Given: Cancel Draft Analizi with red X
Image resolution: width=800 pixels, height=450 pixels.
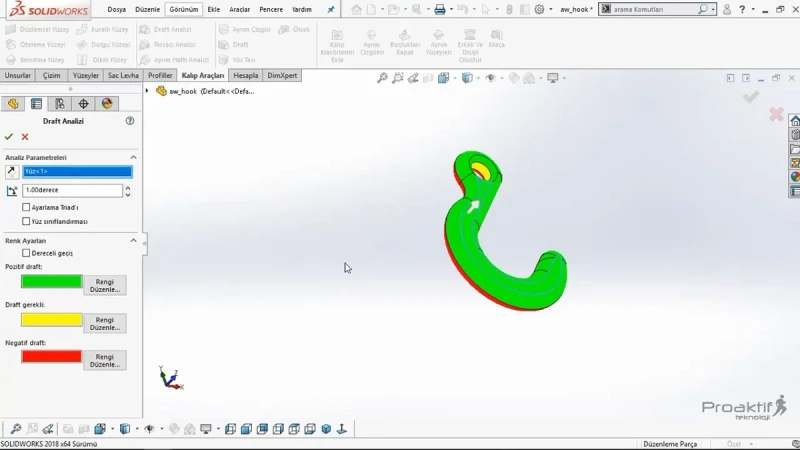Looking at the screenshot, I should coord(24,137).
